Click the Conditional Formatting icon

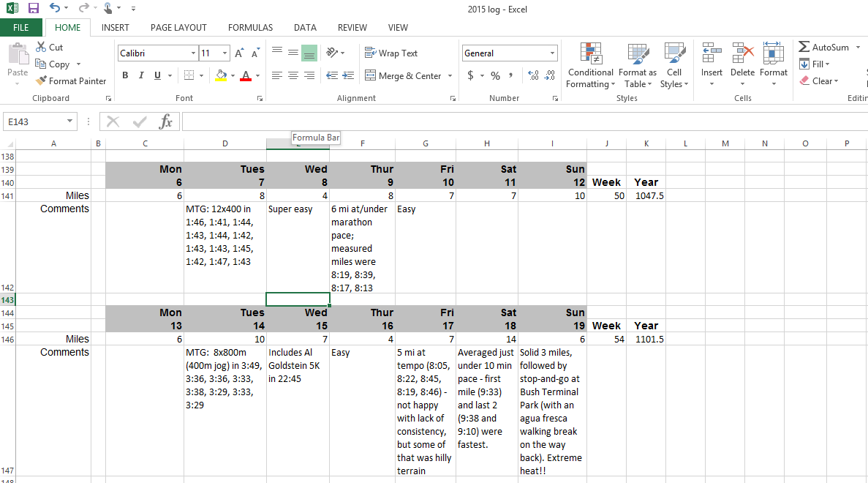click(591, 53)
